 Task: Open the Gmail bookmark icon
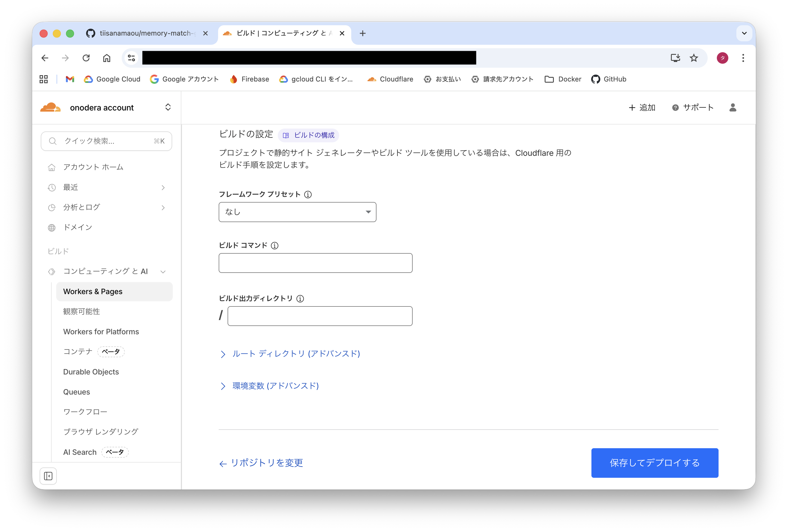pyautogui.click(x=70, y=79)
